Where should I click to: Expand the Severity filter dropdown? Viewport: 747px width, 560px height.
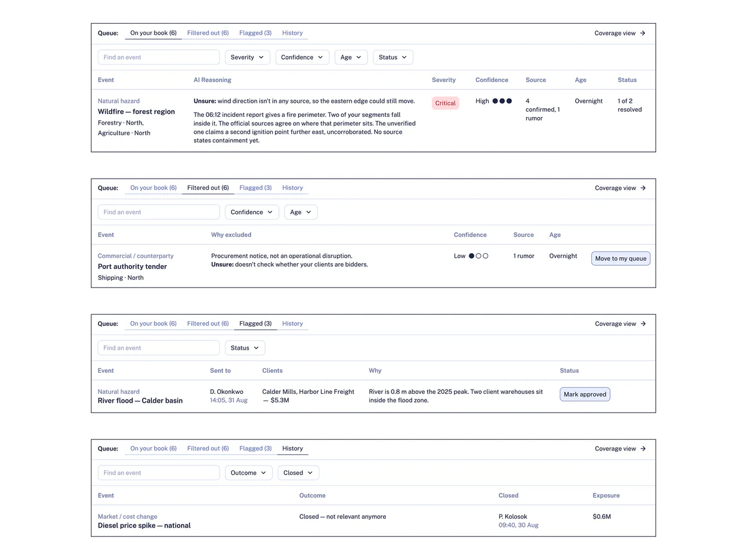248,57
